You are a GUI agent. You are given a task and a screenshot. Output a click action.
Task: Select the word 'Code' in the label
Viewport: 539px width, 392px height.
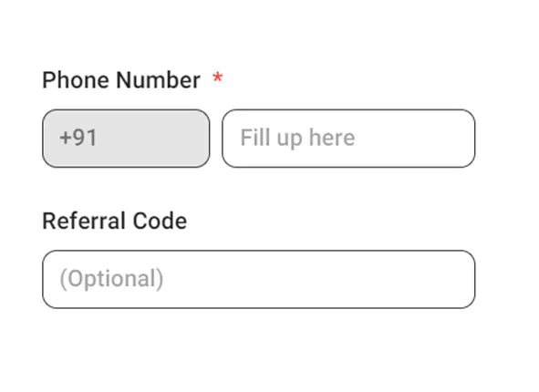[160, 221]
